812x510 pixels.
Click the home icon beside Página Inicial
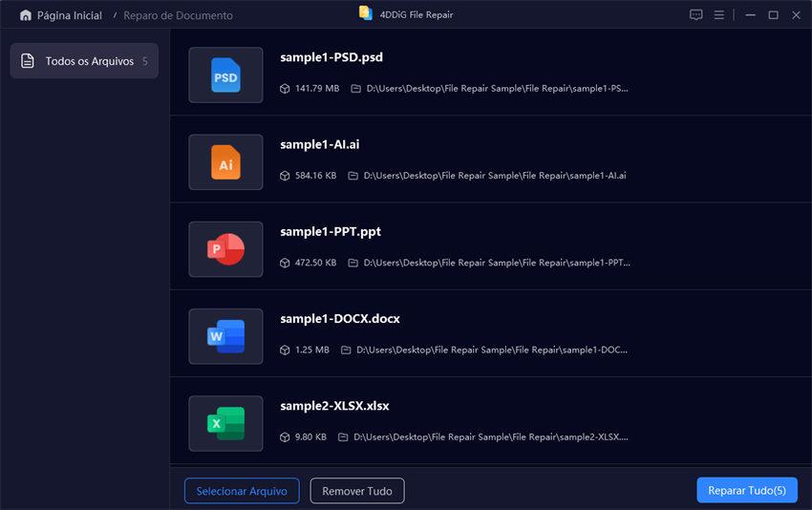26,15
